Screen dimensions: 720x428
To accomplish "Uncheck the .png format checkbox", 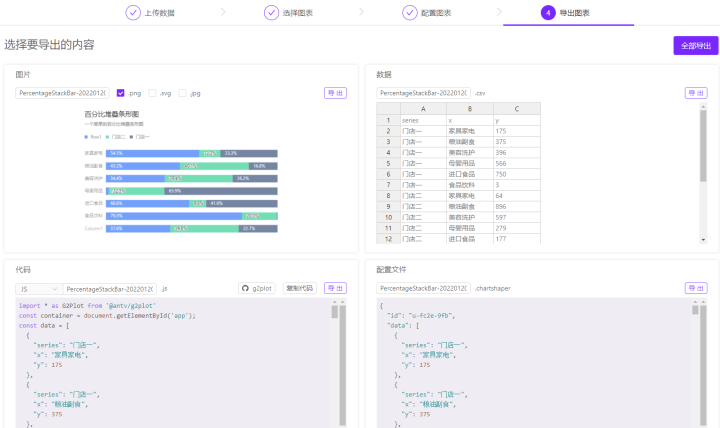I will [120, 93].
